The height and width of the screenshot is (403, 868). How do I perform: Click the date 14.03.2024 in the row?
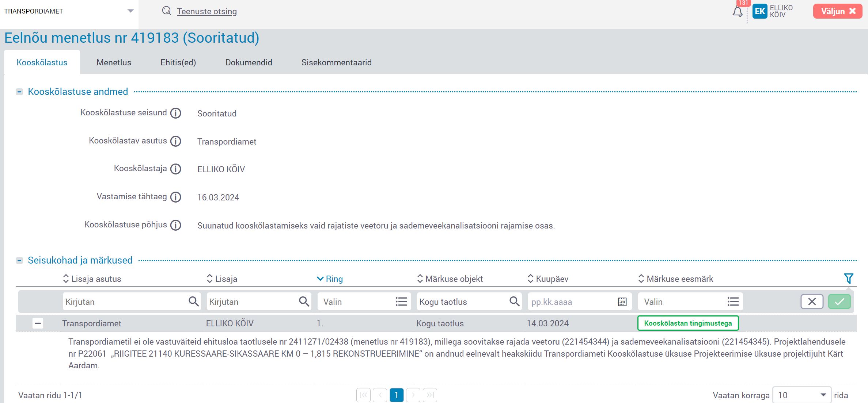point(547,323)
